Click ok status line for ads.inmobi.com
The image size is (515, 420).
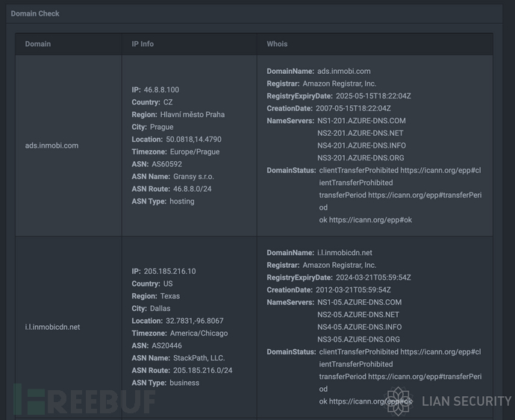[365, 220]
